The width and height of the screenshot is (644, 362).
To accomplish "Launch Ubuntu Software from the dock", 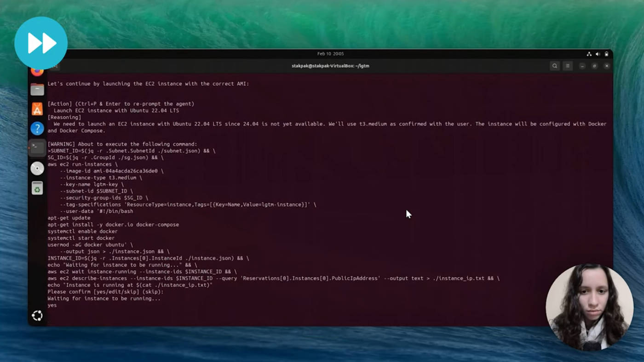I will (37, 109).
